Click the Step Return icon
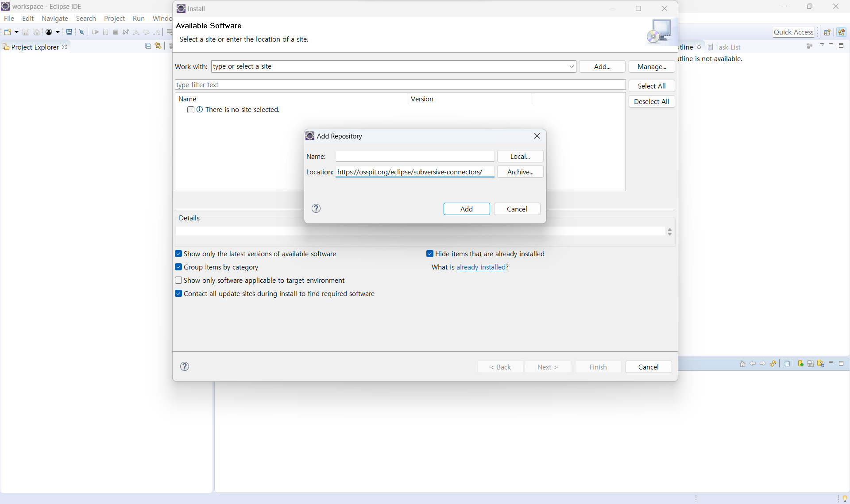Image resolution: width=850 pixels, height=504 pixels. click(x=157, y=32)
